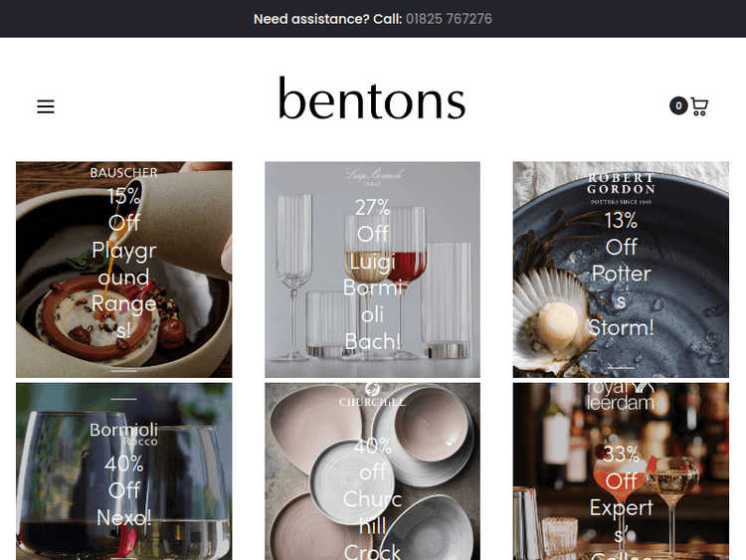The image size is (746, 560).
Task: Click the Luigi Bormioli Italy logo
Action: click(374, 176)
